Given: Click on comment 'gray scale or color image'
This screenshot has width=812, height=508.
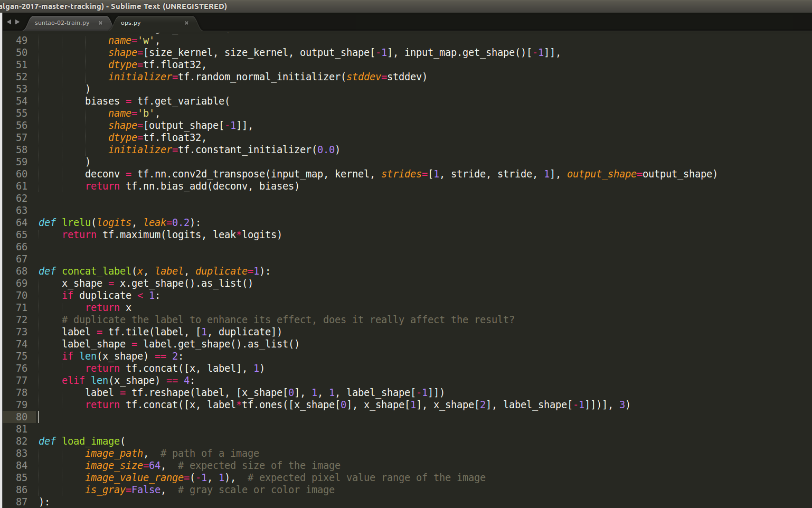Looking at the screenshot, I should pos(262,490).
